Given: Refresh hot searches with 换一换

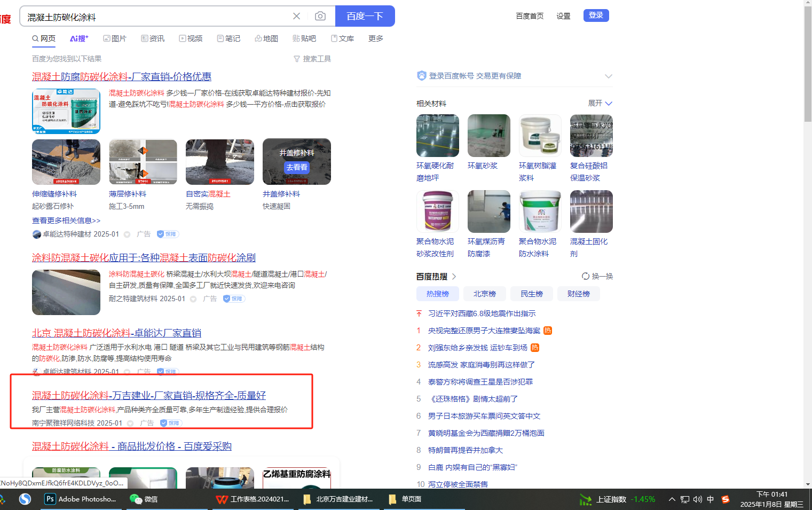Looking at the screenshot, I should point(597,276).
